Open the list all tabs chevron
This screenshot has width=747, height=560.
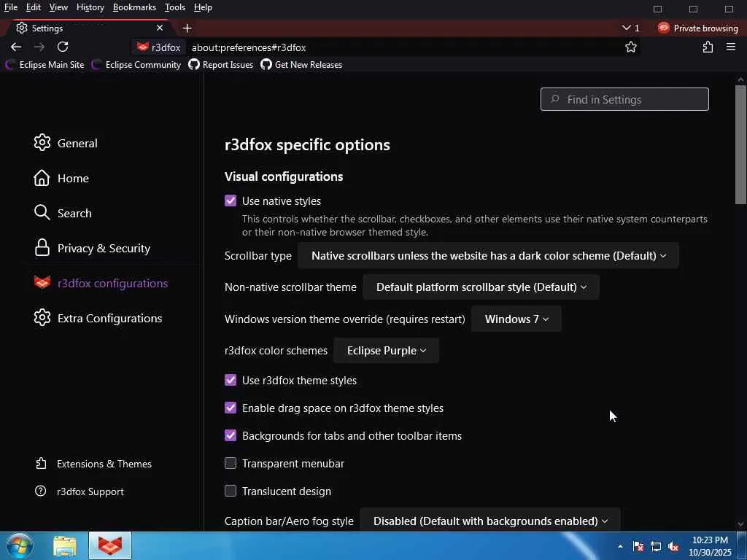coord(627,28)
